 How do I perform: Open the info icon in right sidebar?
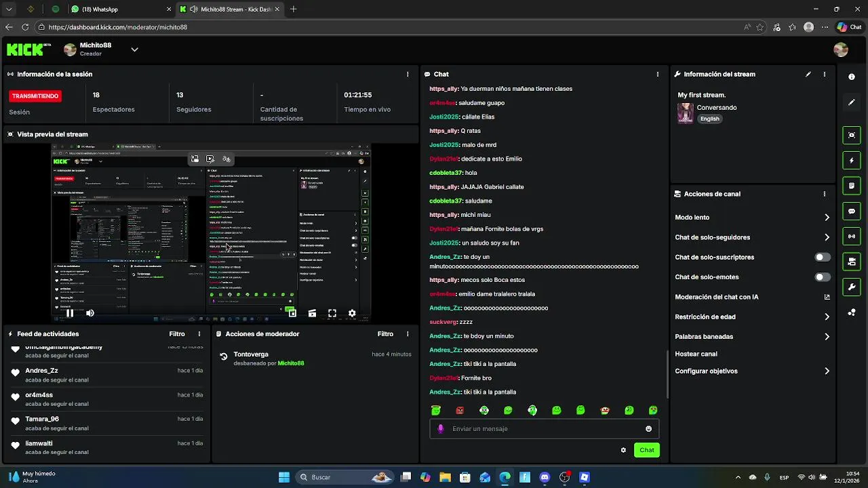pyautogui.click(x=852, y=77)
